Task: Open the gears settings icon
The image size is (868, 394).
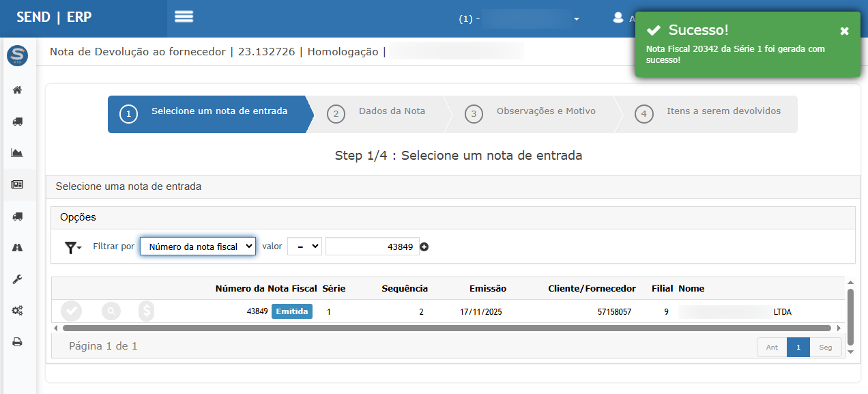Action: (18, 311)
